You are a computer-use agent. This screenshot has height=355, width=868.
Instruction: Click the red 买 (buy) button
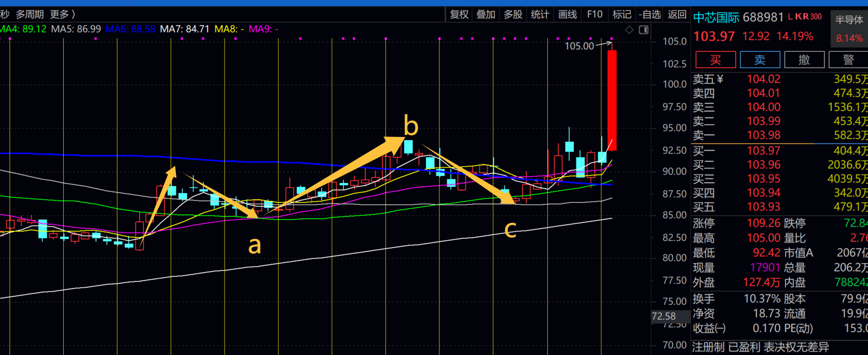(x=715, y=60)
